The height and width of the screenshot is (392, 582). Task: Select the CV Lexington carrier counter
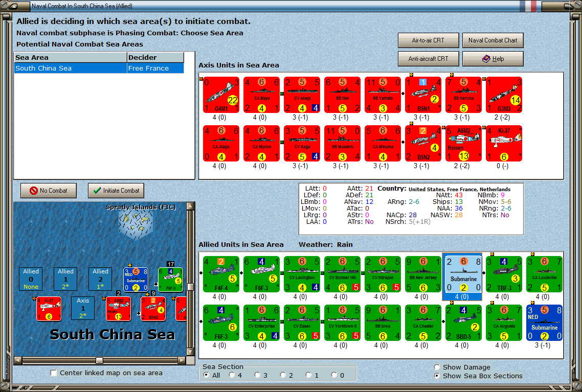click(302, 274)
